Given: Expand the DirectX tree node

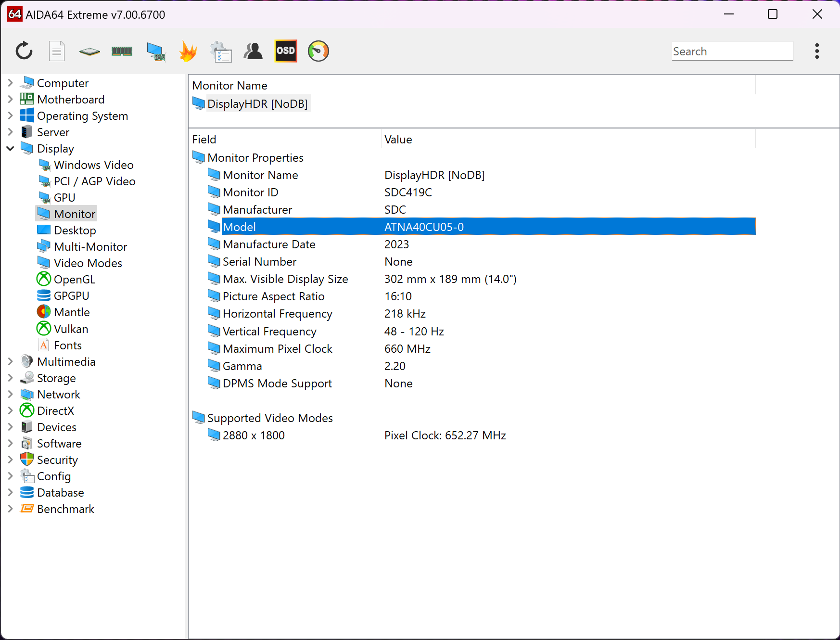Looking at the screenshot, I should pyautogui.click(x=10, y=410).
